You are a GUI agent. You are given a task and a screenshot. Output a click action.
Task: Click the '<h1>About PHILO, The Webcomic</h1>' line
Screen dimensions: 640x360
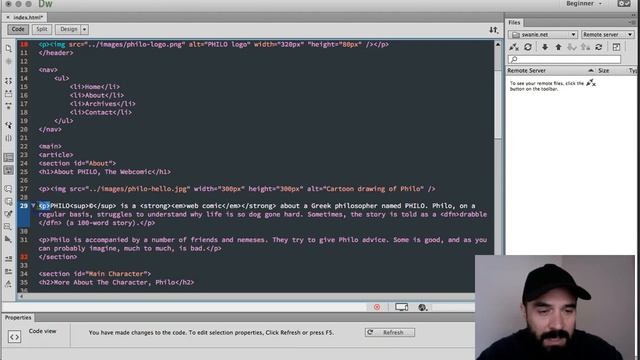pos(104,172)
